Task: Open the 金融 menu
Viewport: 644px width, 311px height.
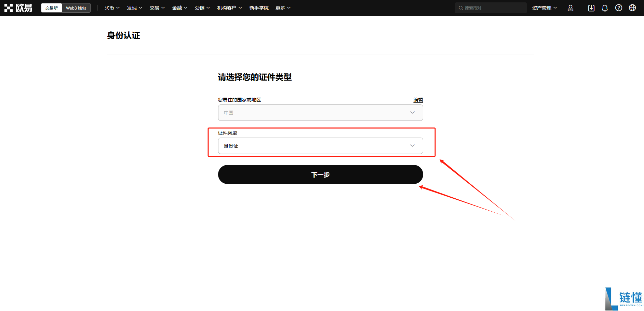Action: click(180, 8)
